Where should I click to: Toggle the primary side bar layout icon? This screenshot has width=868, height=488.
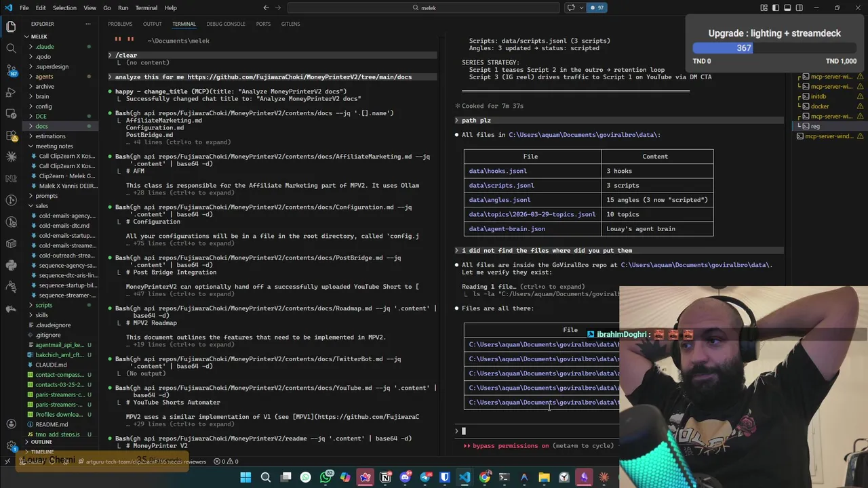[776, 7]
